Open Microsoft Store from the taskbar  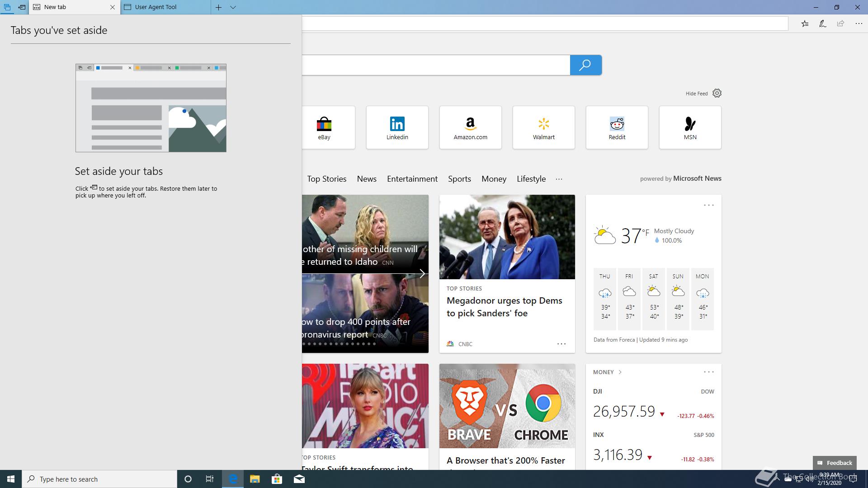click(x=277, y=479)
